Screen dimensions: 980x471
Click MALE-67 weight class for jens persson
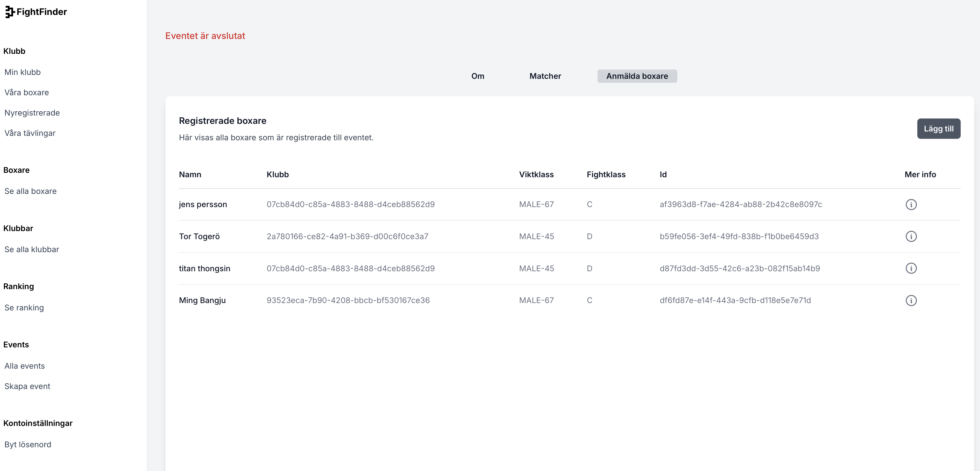coord(536,204)
